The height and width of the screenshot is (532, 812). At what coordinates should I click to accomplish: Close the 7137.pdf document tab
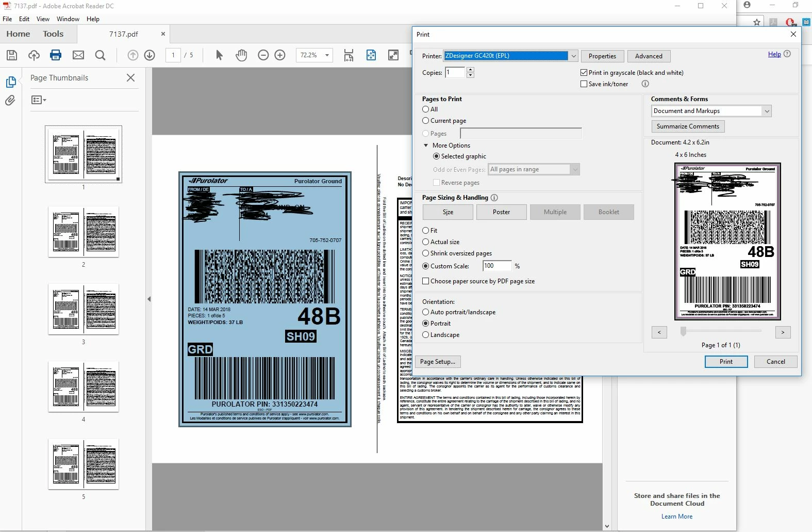click(x=163, y=34)
